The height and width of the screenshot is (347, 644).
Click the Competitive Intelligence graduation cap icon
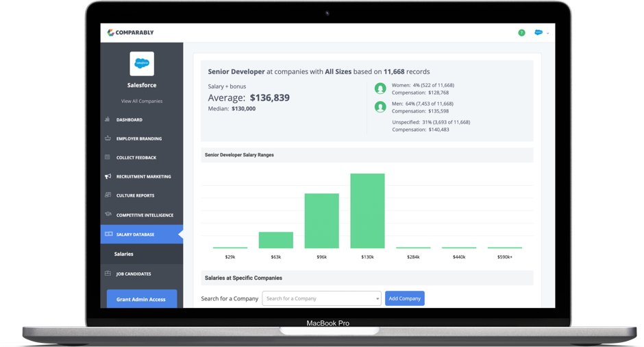pos(108,214)
